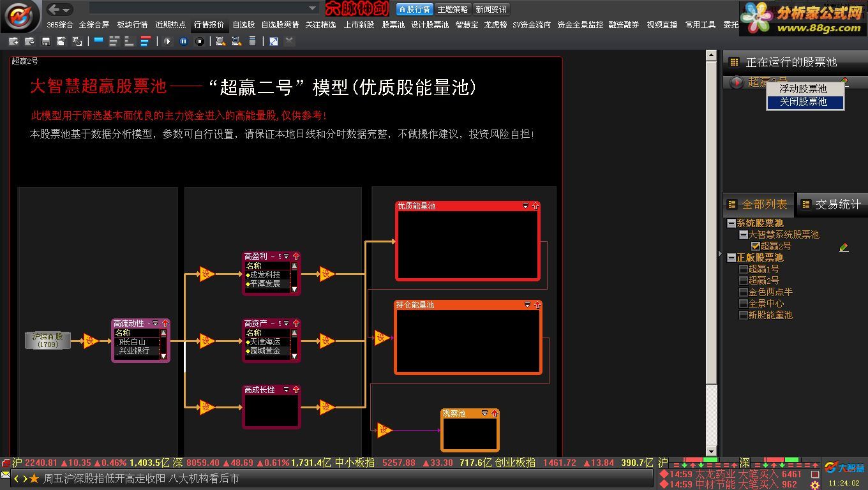Screen dimensions: 868x490
Task: Select the A股行情 button
Action: click(x=414, y=9)
